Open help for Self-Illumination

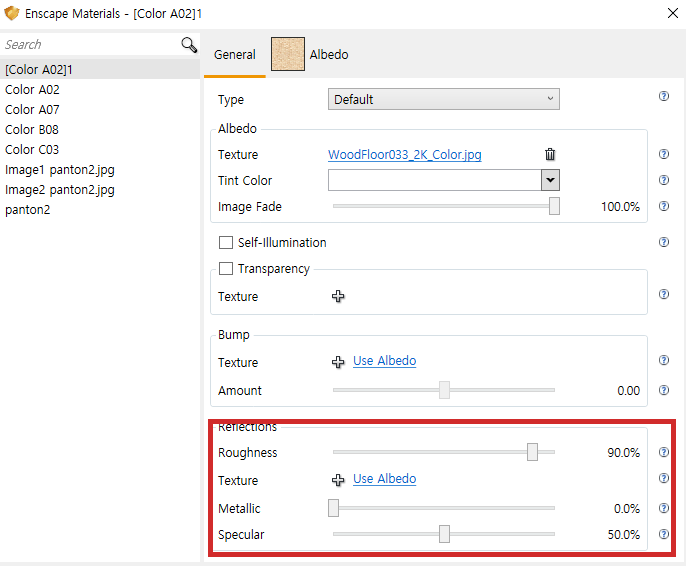click(664, 242)
